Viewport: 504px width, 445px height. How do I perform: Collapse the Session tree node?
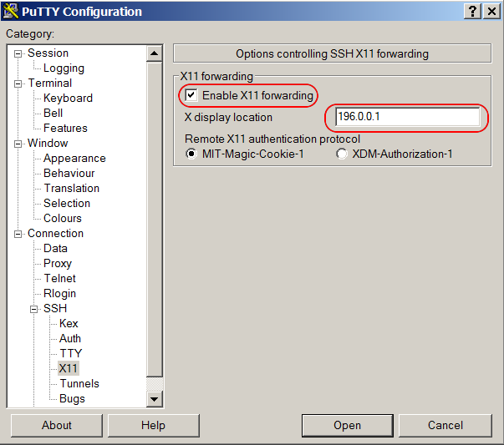pyautogui.click(x=18, y=53)
